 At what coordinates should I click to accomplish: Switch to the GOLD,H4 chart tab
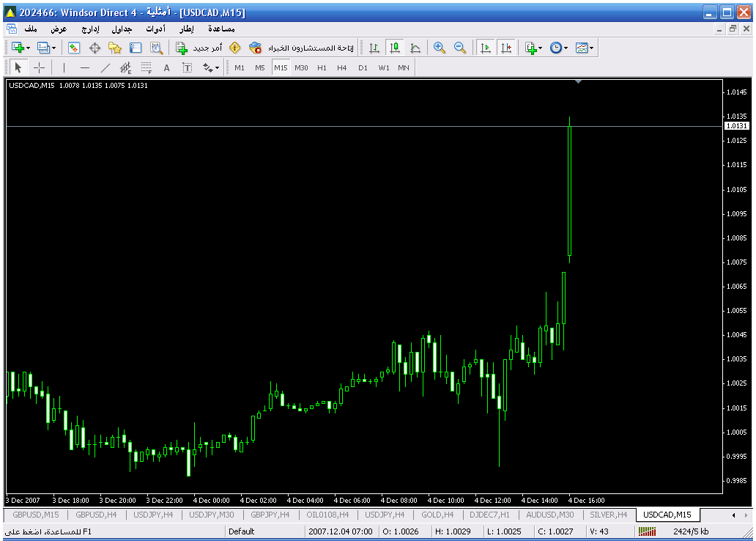pyautogui.click(x=437, y=515)
